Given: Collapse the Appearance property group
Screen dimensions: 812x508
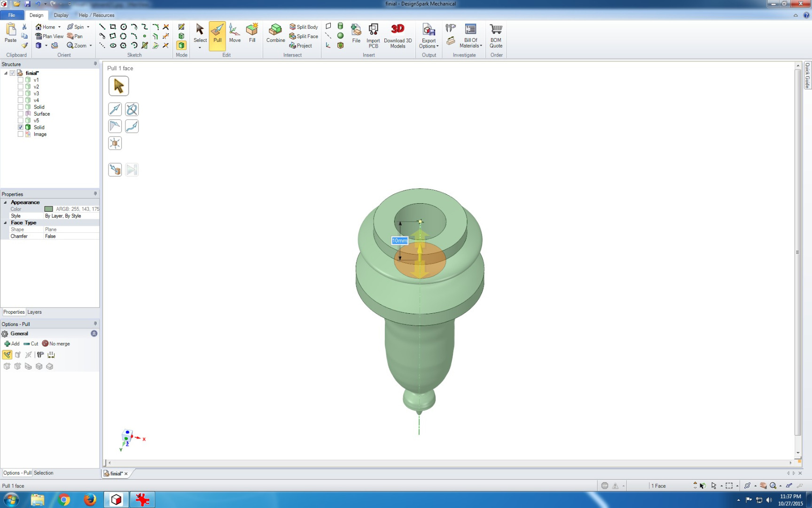Looking at the screenshot, I should pos(6,202).
